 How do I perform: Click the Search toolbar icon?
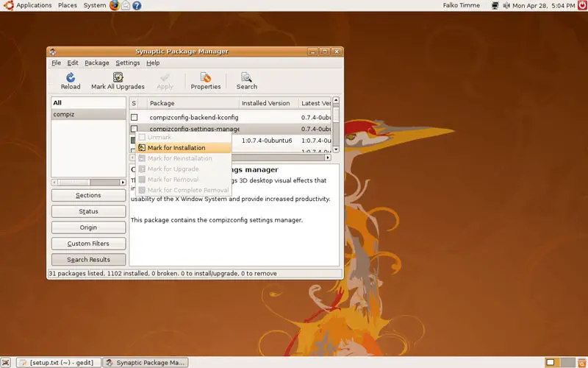[x=246, y=77]
